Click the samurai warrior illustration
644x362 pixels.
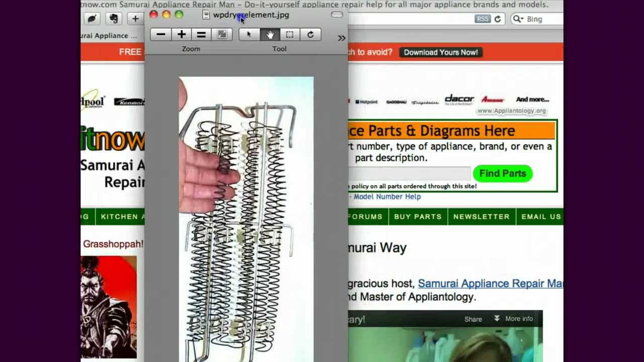(108, 307)
